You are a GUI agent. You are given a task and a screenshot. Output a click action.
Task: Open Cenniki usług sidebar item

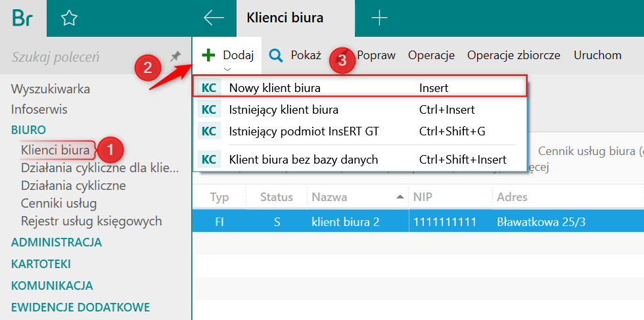click(58, 203)
